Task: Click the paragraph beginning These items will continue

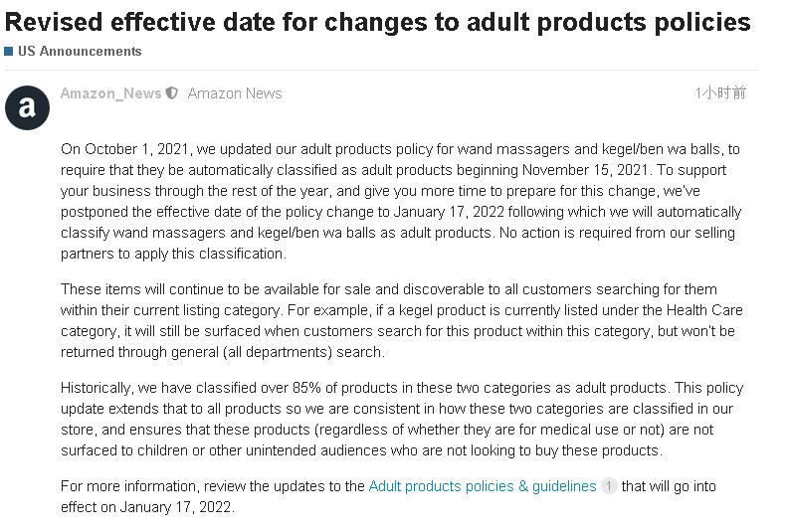Action: pos(402,320)
